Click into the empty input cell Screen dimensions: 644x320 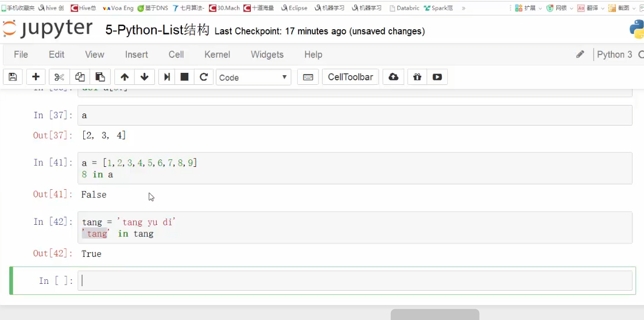[x=355, y=280]
